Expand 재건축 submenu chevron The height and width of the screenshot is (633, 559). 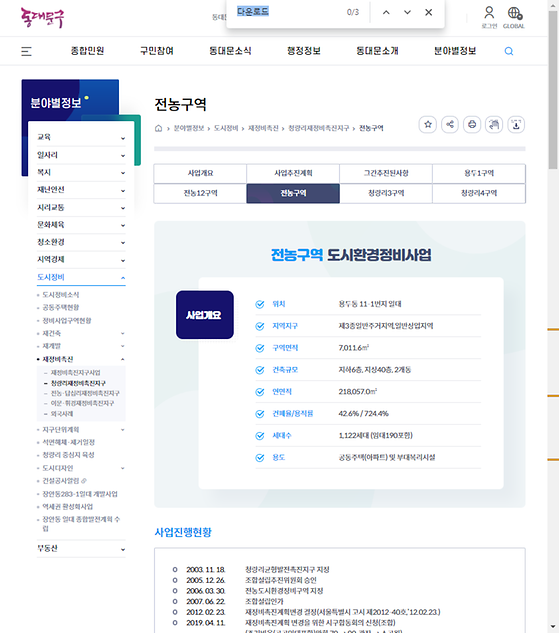tap(122, 333)
